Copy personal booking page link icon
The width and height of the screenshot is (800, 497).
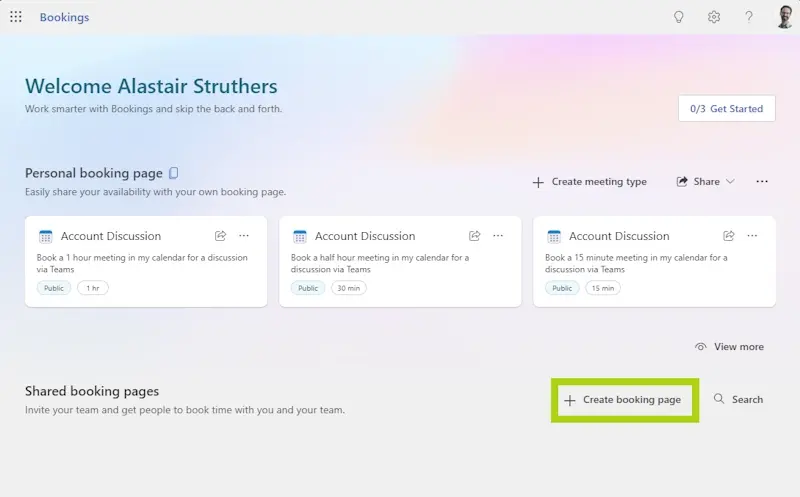coord(174,173)
